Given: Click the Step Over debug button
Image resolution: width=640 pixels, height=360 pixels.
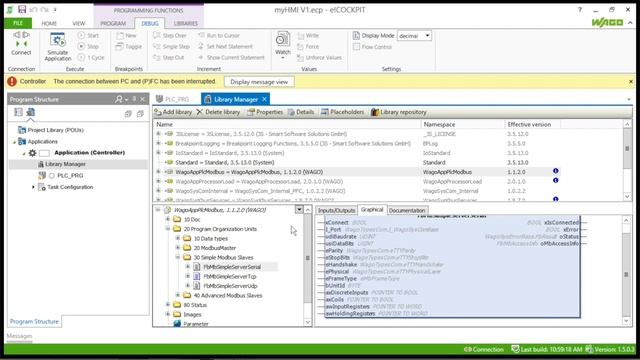Looking at the screenshot, I should (x=170, y=36).
